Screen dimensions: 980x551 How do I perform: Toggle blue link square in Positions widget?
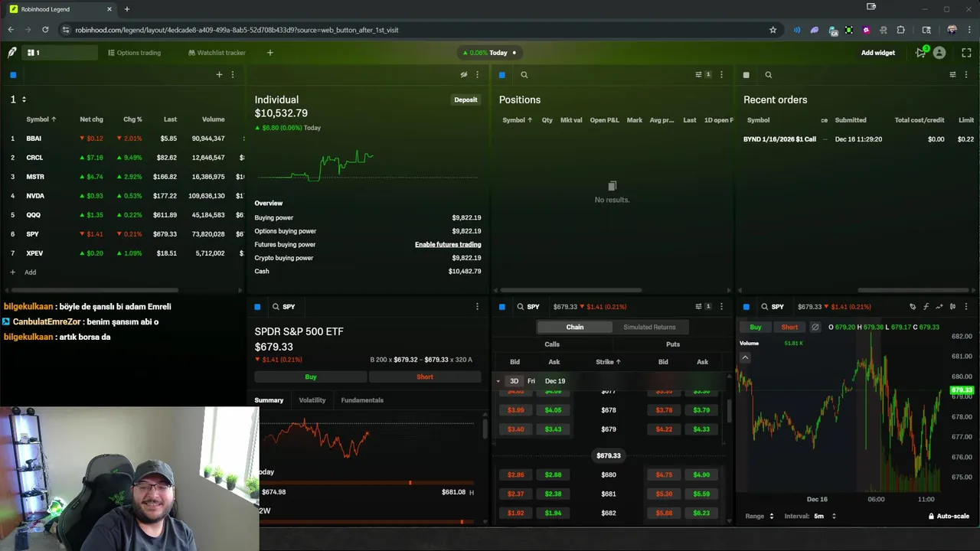coord(502,75)
